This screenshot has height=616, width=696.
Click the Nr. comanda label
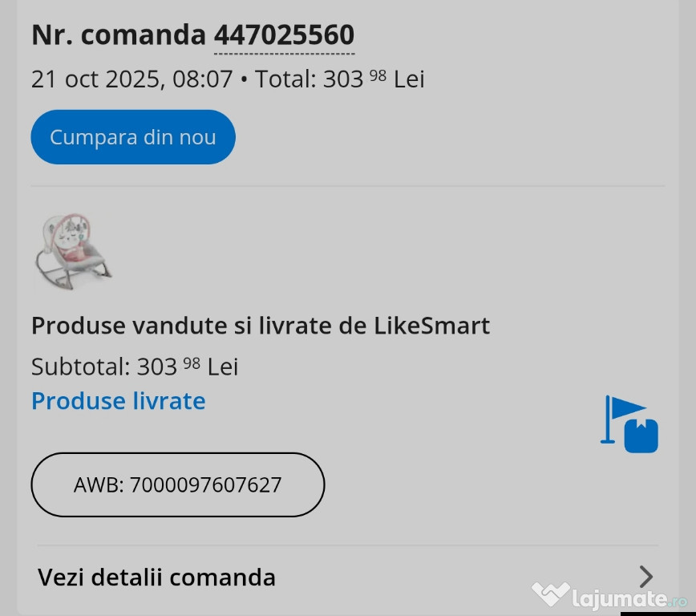coord(119,35)
